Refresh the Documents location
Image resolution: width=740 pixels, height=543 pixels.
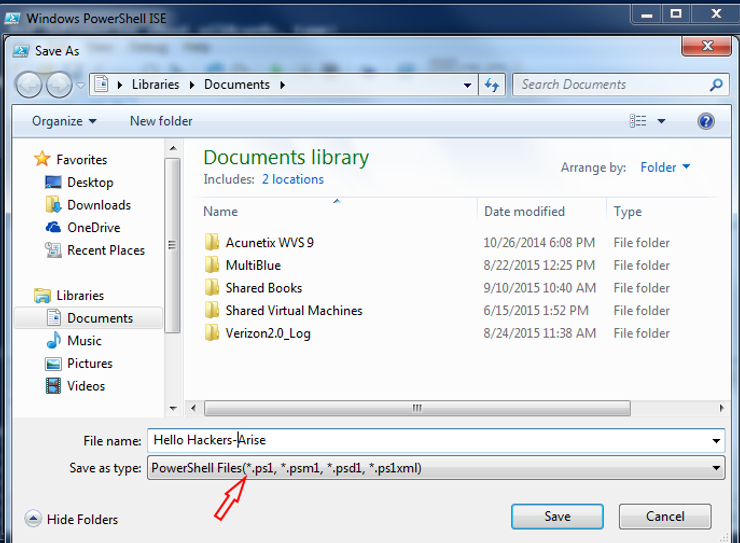[492, 85]
